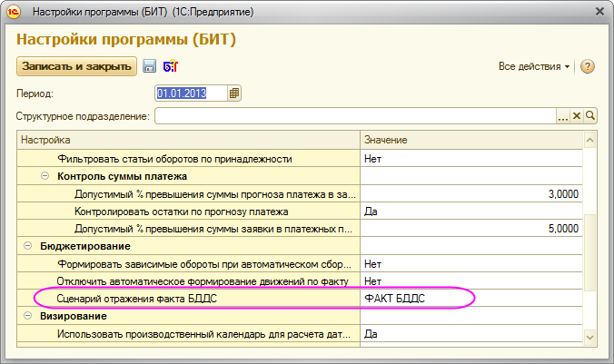Click the magnifier icon to open подразделение
Viewport: 614px width, 364px height.
coord(590,116)
